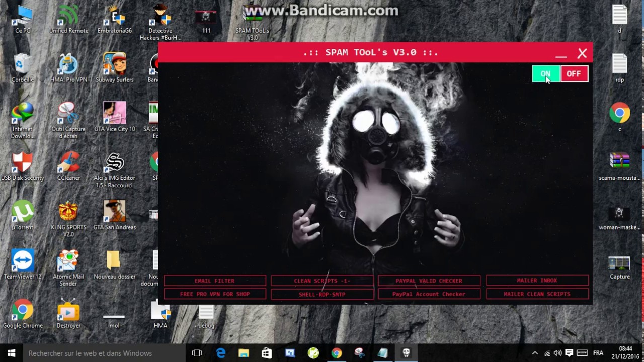
Task: Click the rdp file on desktop
Action: 620,68
